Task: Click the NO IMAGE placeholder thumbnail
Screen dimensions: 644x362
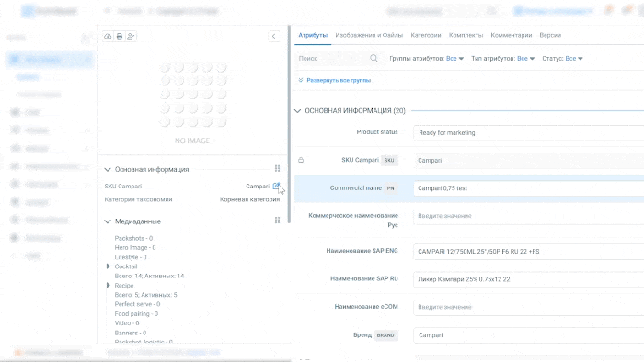Action: click(x=192, y=103)
